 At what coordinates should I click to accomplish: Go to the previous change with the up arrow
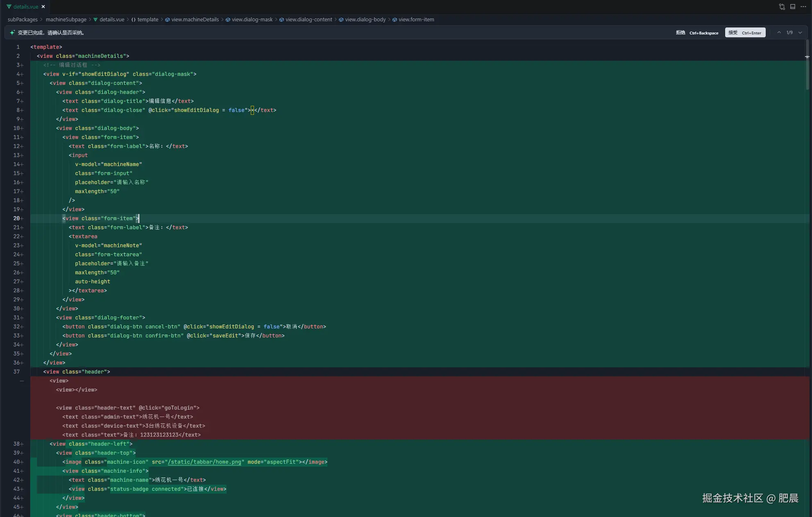[x=779, y=32]
